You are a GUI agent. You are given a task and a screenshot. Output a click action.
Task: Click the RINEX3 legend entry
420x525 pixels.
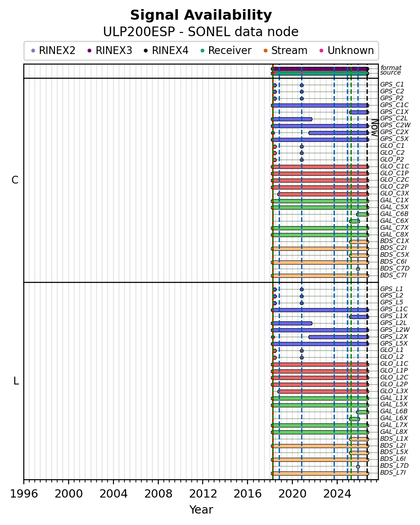(x=110, y=50)
